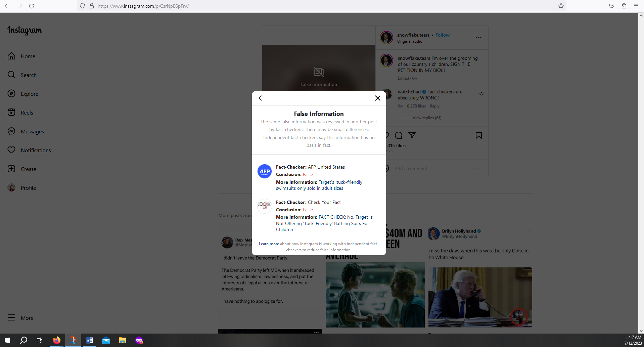Image resolution: width=644 pixels, height=347 pixels.
Task: Open the Notifications heart icon
Action: (11, 150)
